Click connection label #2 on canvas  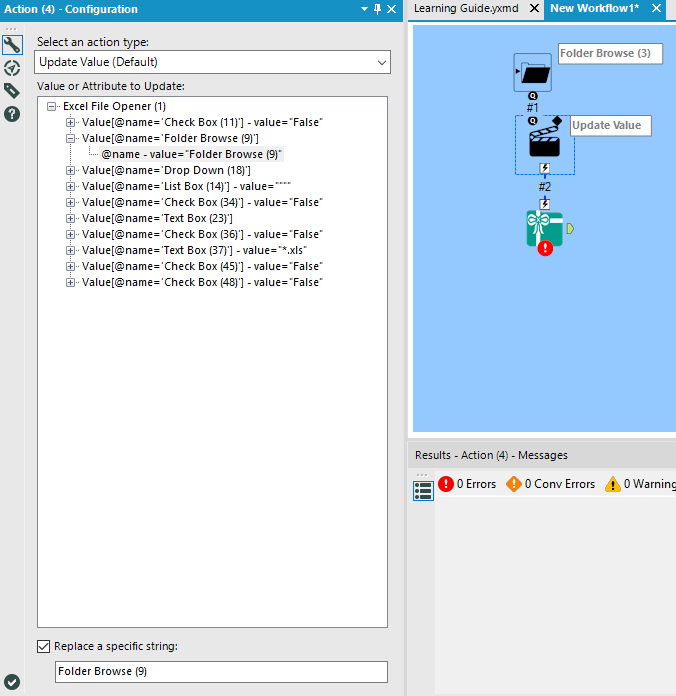point(545,187)
